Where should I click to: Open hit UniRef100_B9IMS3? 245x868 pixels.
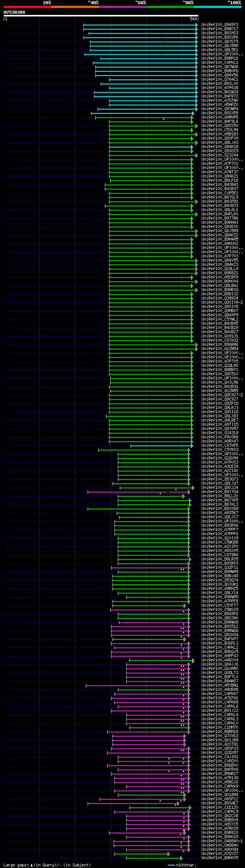pyautogui.click(x=220, y=33)
